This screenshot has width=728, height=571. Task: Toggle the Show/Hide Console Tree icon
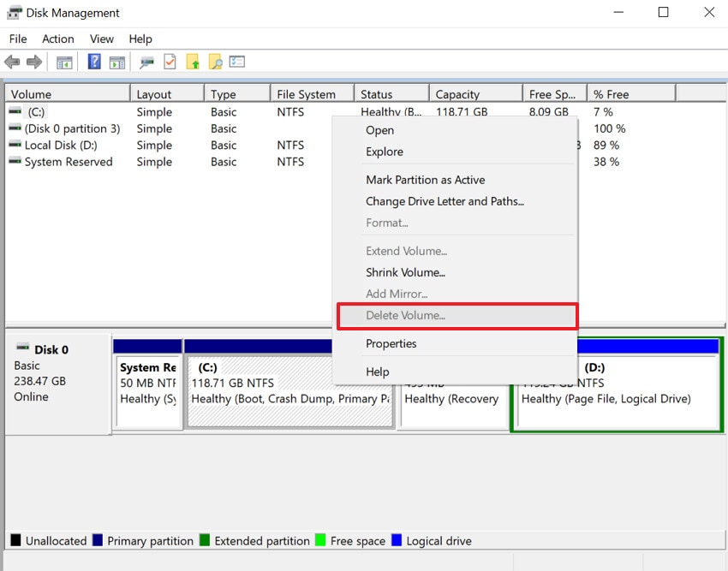pyautogui.click(x=63, y=62)
